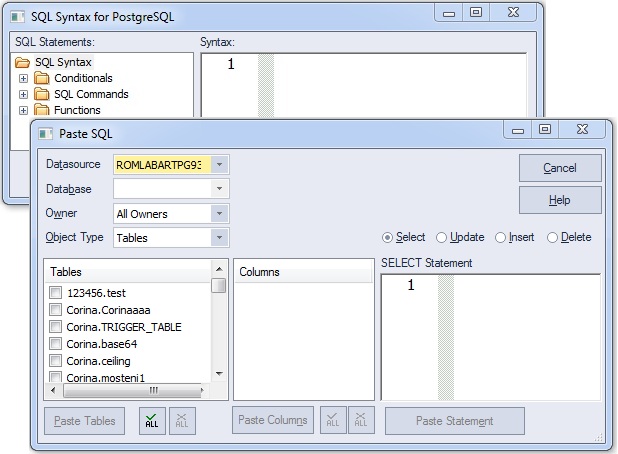
Task: Tick the Corina.TRIGGER_TABLE checkbox
Action: click(x=56, y=327)
